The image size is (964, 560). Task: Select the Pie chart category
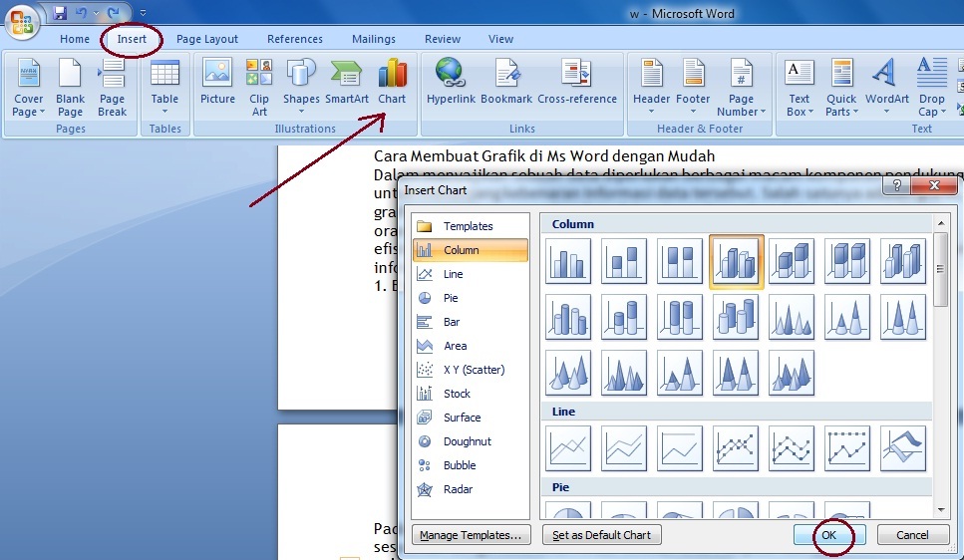point(471,298)
